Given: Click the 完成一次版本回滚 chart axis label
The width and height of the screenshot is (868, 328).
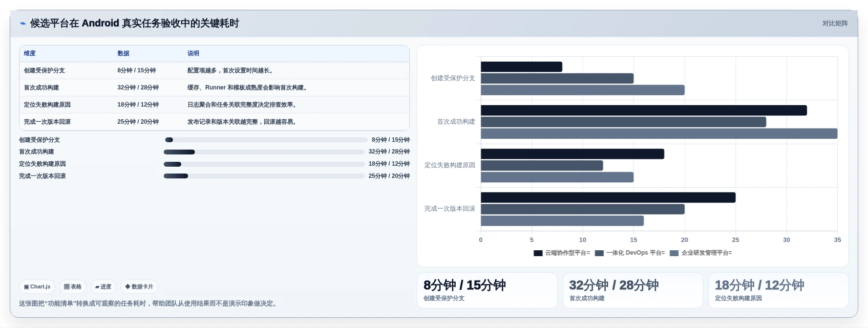Looking at the screenshot, I should [x=450, y=209].
